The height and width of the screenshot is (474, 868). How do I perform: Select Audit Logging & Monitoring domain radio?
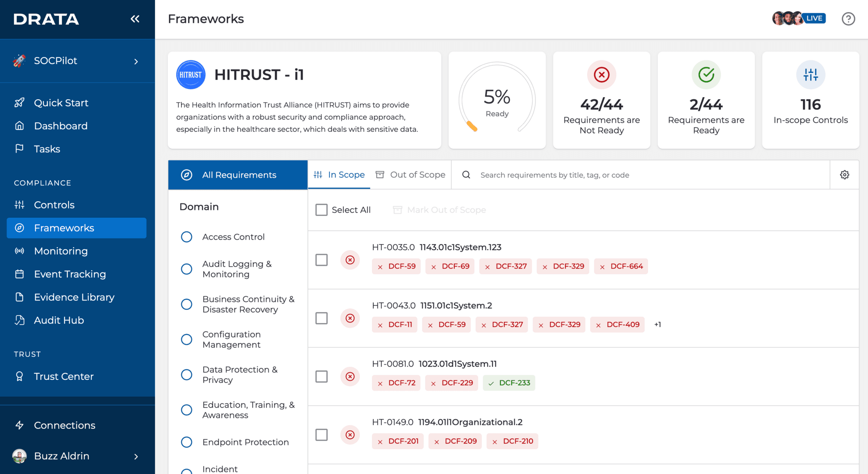(187, 269)
